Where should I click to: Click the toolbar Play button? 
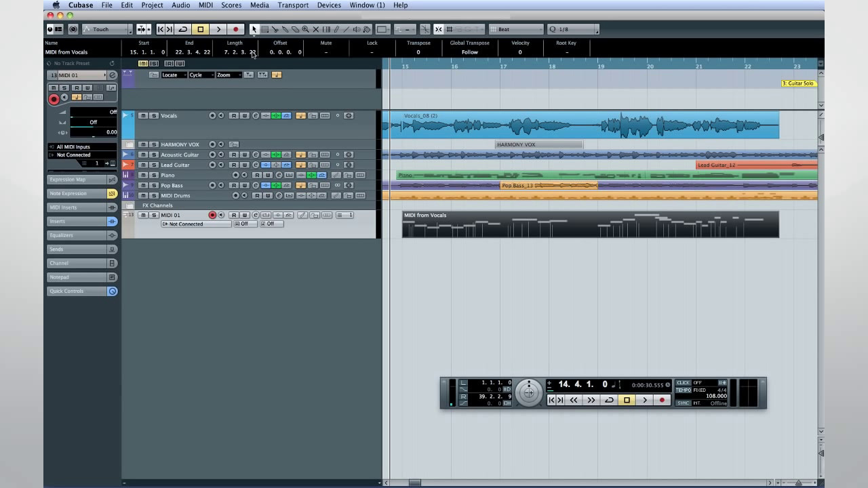tap(218, 29)
